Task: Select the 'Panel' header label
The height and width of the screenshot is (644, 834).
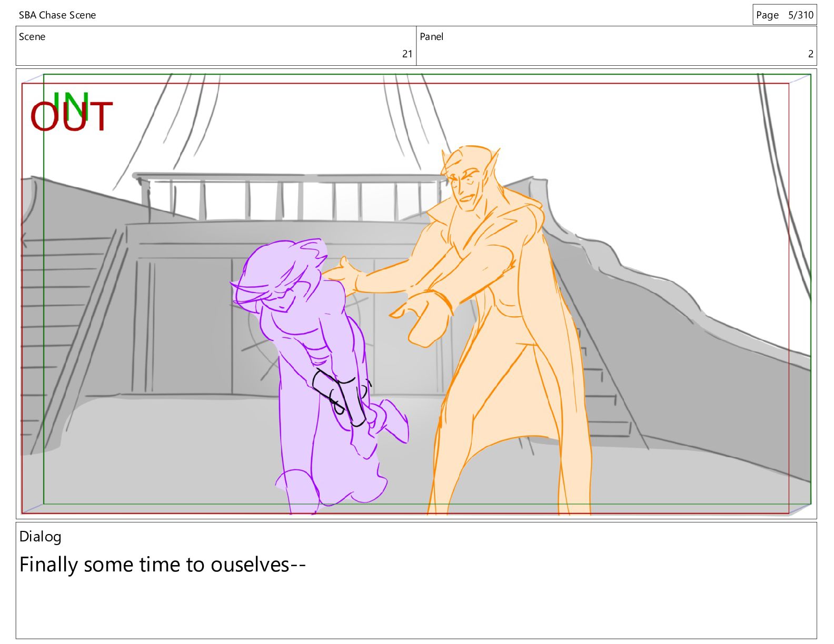Action: [x=431, y=37]
